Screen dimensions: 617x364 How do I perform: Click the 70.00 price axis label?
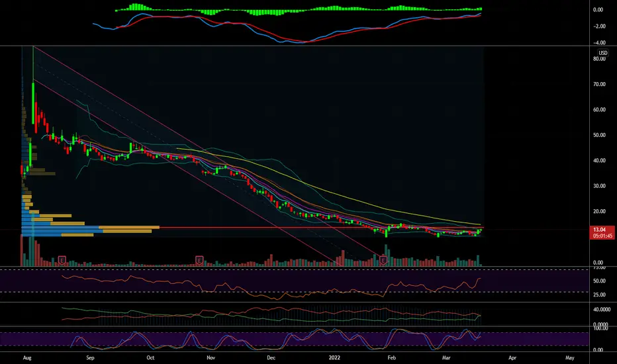[x=599, y=84]
